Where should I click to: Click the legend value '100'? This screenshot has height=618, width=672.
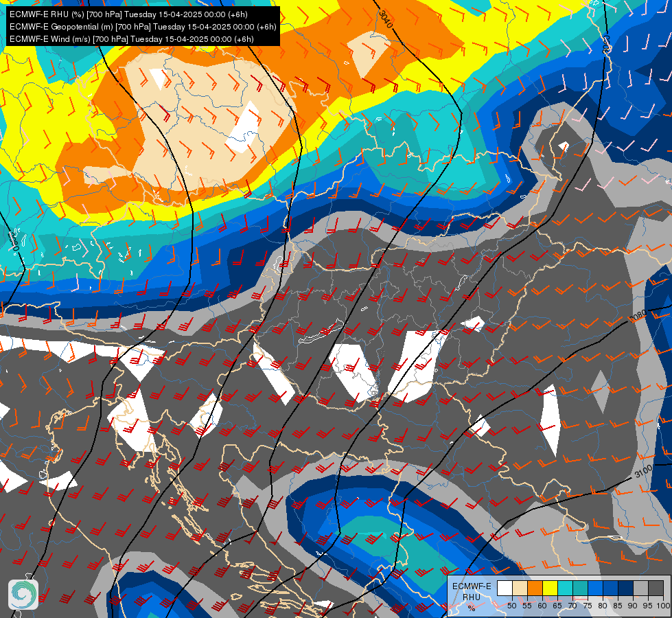pyautogui.click(x=663, y=606)
